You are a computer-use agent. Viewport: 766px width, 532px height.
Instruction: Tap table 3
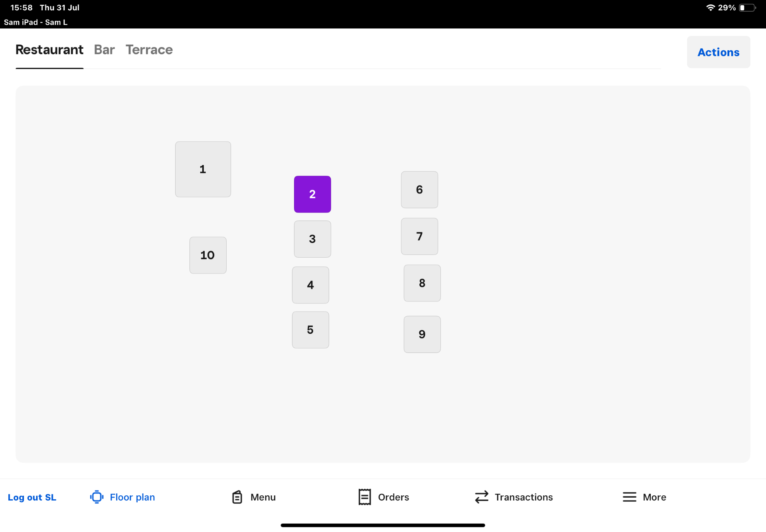coord(312,239)
